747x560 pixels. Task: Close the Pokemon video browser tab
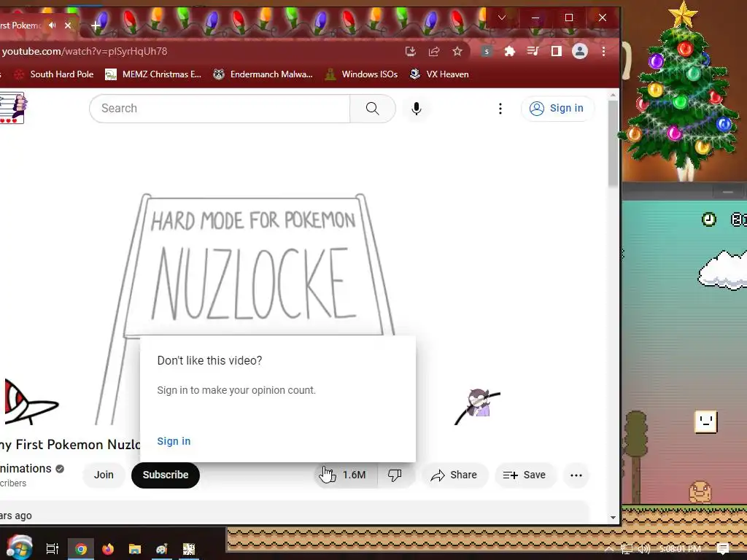[x=68, y=26]
